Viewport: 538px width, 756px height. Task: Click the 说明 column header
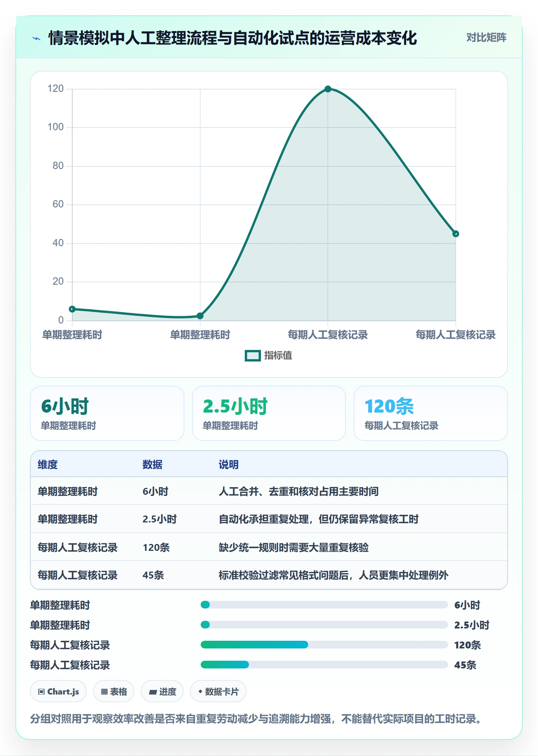(229, 464)
